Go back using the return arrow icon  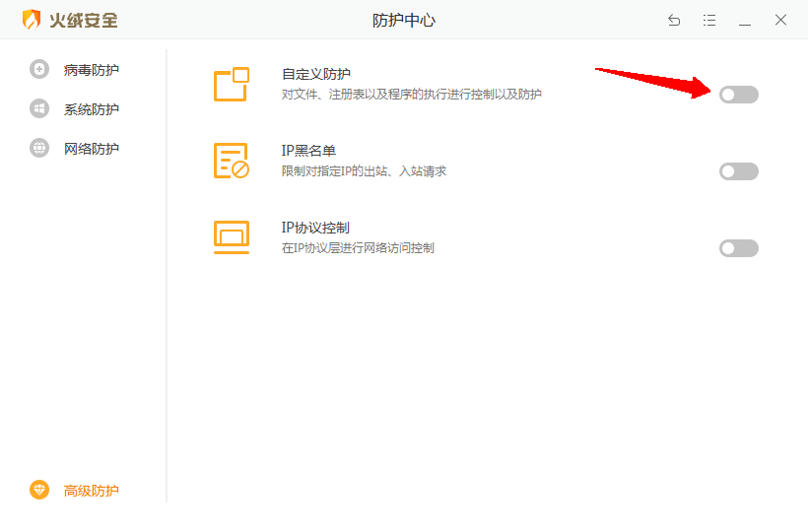674,20
